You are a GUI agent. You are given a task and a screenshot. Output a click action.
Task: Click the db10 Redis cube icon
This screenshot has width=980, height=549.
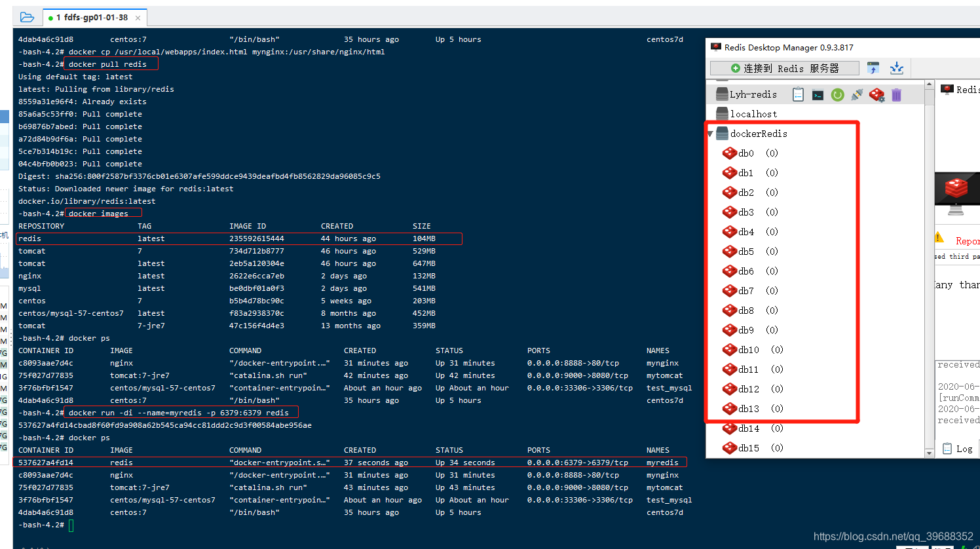730,350
